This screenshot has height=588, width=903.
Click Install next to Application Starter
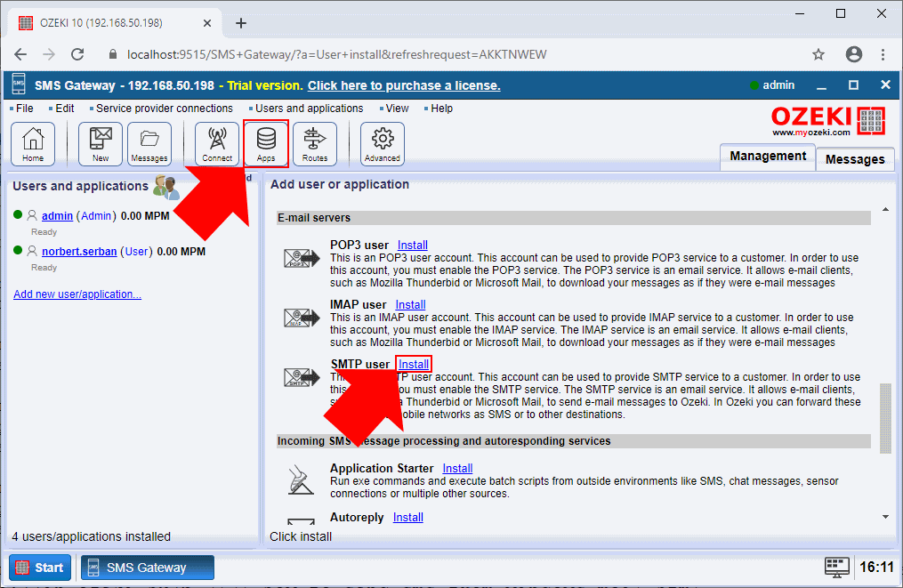(457, 469)
